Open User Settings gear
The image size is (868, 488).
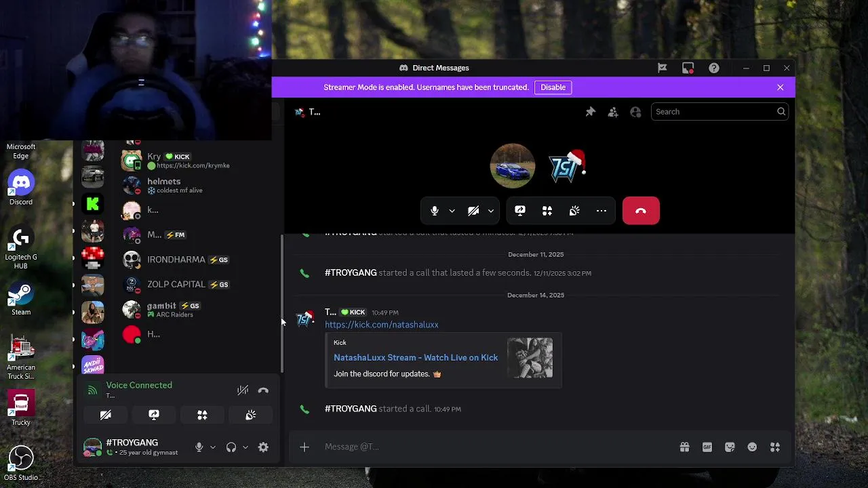click(263, 447)
